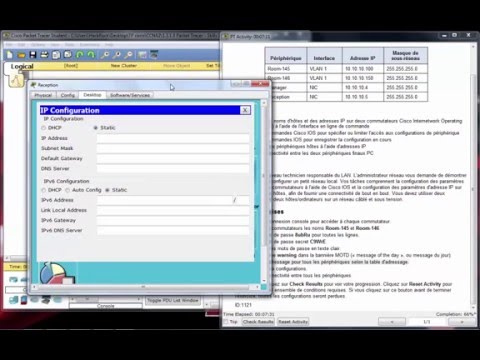Pick the first device icon in bottom row
480x360 pixels.
pos(14,300)
